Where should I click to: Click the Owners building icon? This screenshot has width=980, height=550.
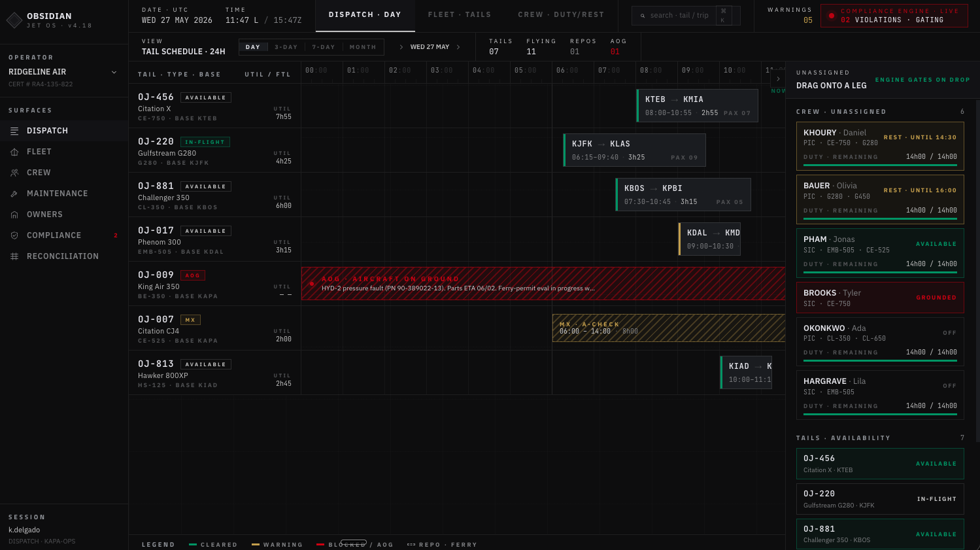tap(14, 215)
